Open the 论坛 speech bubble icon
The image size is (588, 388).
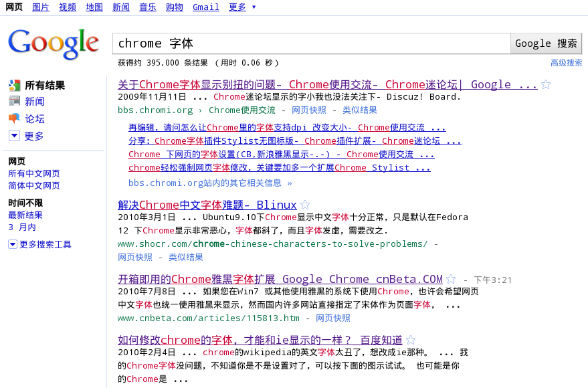pyautogui.click(x=14, y=119)
